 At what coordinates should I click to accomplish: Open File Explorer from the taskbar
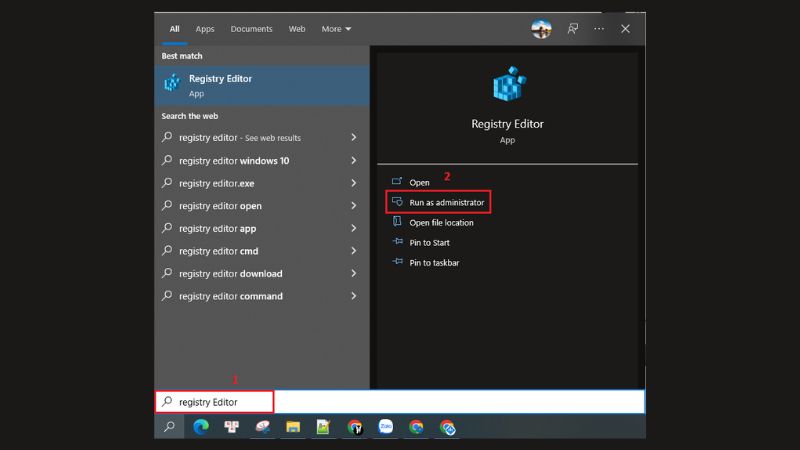click(x=293, y=427)
